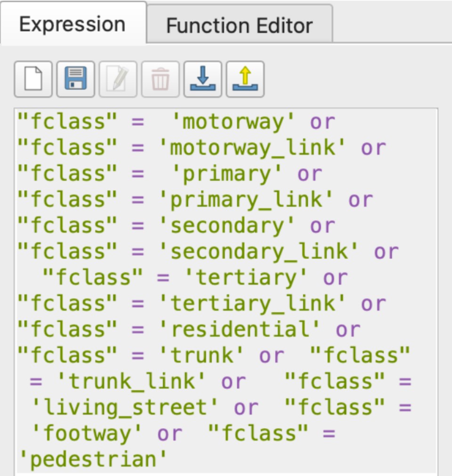Viewport: 452px width, 476px height.
Task: Click the new/clear expression editor icon
Action: (33, 79)
